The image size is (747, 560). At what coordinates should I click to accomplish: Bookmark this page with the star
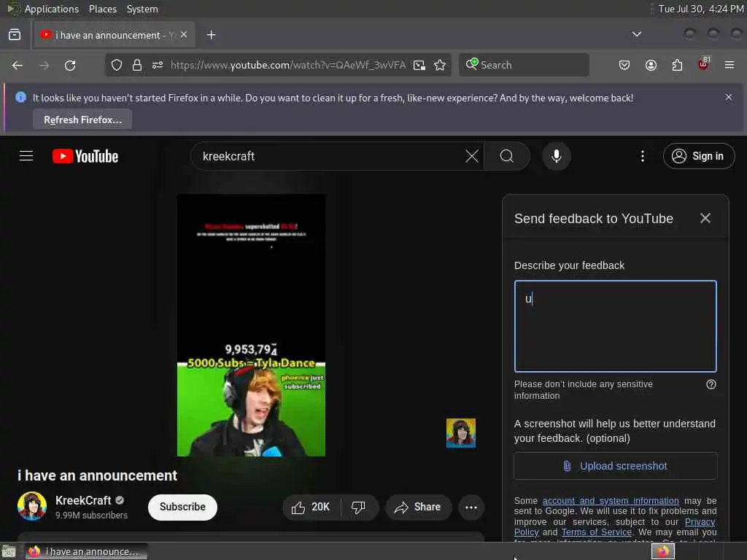coord(440,65)
